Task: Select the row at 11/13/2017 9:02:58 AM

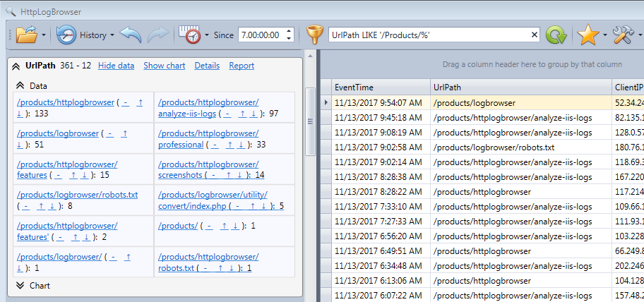Action: (x=482, y=147)
